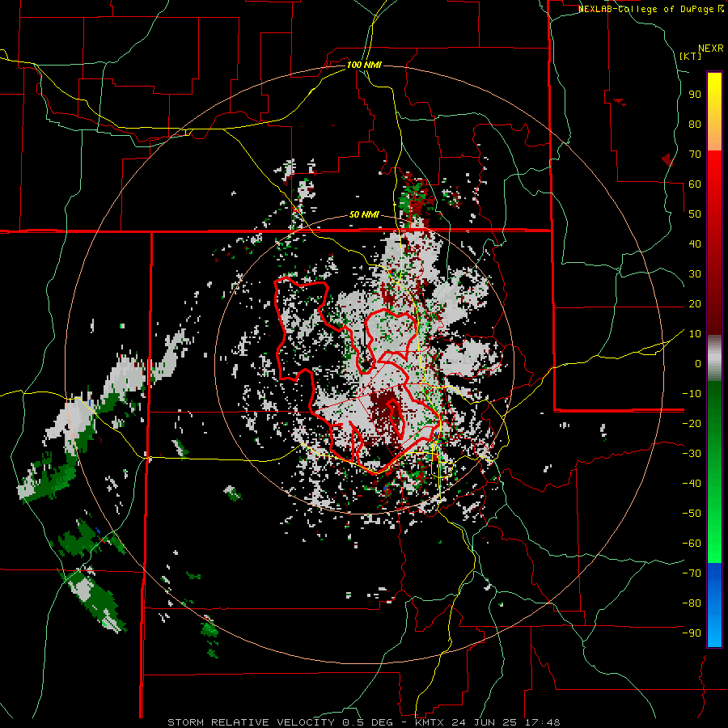728x728 pixels.
Task: Click the "90" scale label at the top
Action: click(695, 95)
